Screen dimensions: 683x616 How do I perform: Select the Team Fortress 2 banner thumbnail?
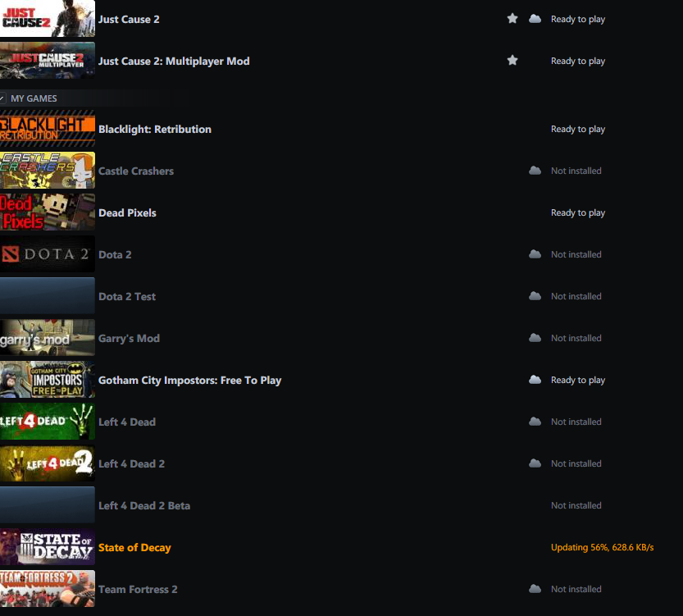click(x=47, y=588)
